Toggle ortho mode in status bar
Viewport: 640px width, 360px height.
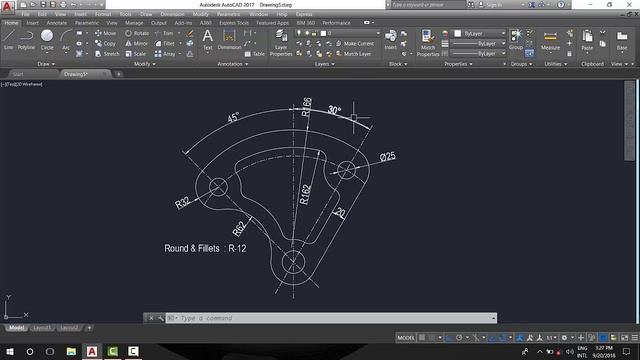(448, 338)
